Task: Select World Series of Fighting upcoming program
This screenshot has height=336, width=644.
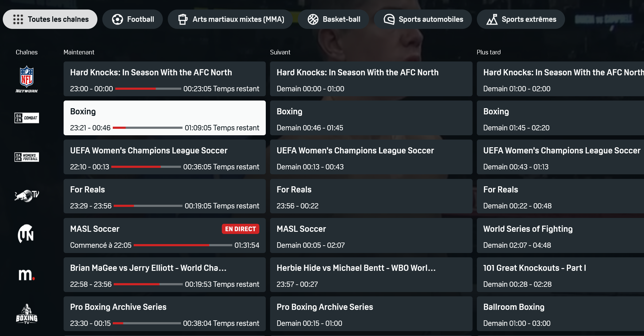Action: pyautogui.click(x=560, y=235)
